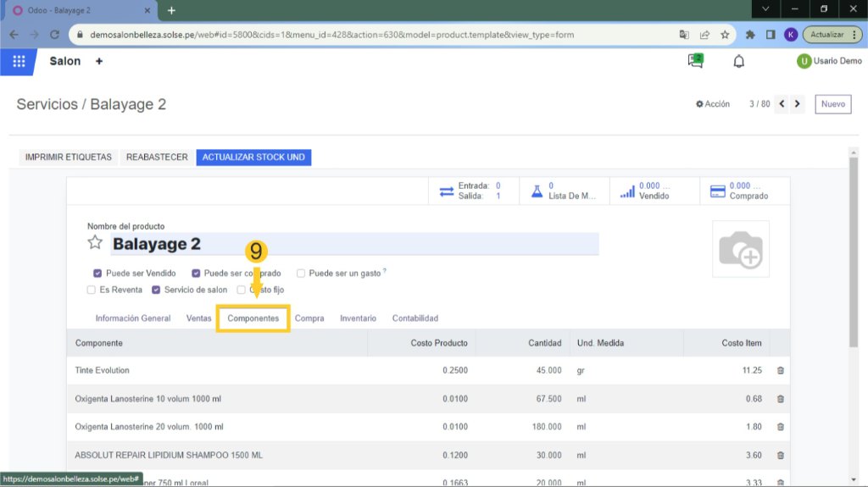
Task: Upload product photo via camera placeholder
Action: click(x=740, y=249)
